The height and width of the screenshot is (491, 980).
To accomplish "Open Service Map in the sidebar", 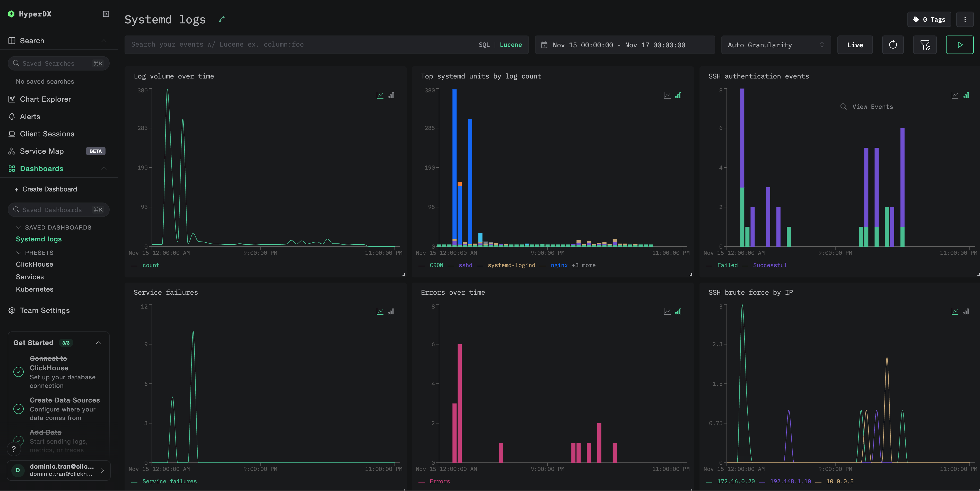I will [42, 151].
